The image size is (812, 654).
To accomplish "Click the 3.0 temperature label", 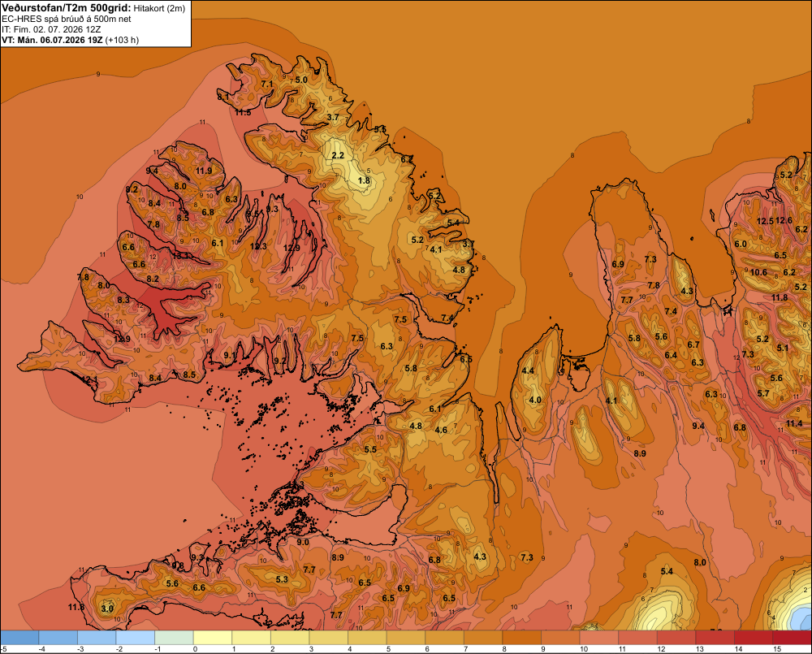I will pyautogui.click(x=107, y=609).
